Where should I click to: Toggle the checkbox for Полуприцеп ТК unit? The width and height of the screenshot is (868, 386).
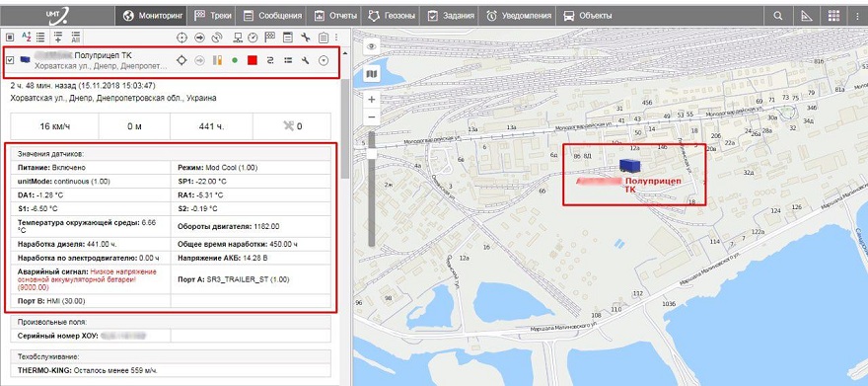tap(10, 60)
